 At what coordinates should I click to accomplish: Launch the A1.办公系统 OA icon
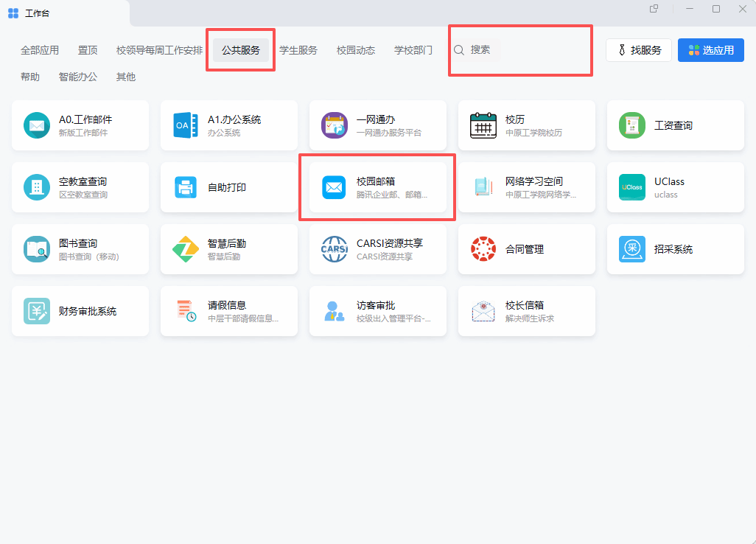click(x=186, y=125)
